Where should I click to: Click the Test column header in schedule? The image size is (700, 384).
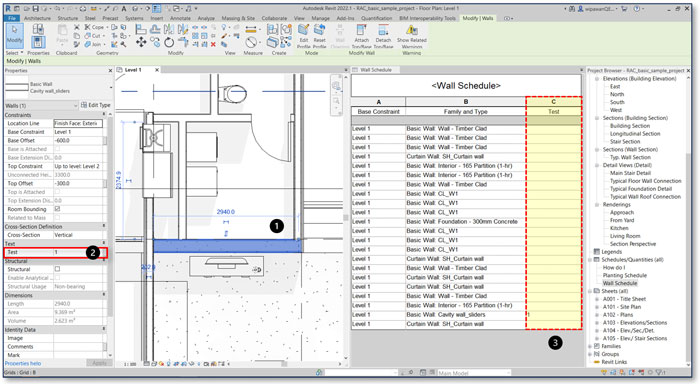554,112
